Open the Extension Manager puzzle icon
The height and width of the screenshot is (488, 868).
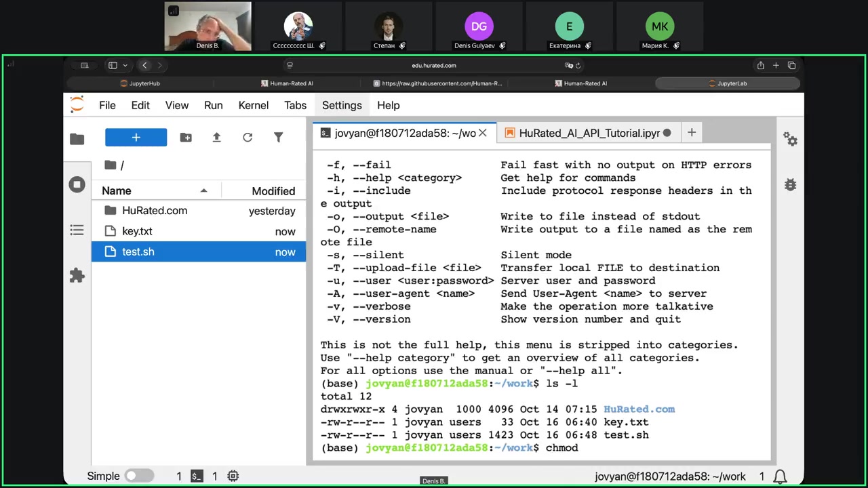[77, 276]
